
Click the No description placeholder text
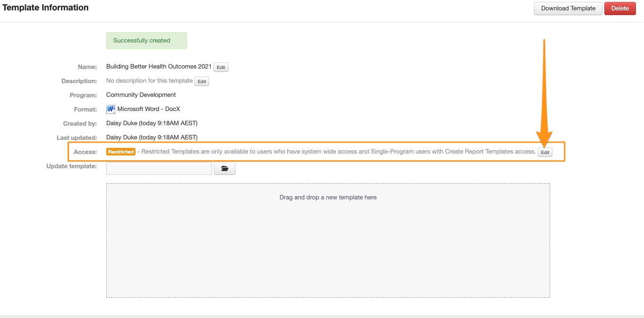pyautogui.click(x=149, y=81)
